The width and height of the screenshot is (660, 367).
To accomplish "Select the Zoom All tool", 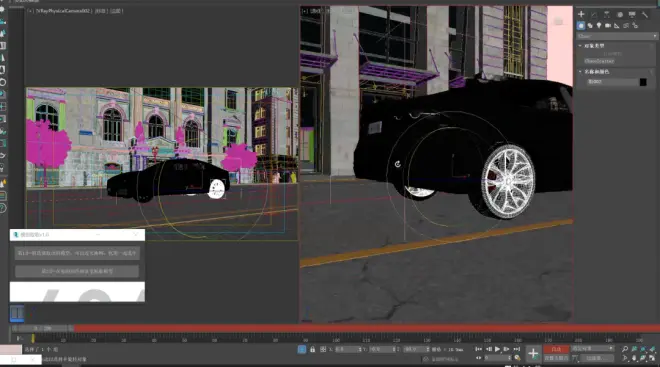I will pos(634,349).
